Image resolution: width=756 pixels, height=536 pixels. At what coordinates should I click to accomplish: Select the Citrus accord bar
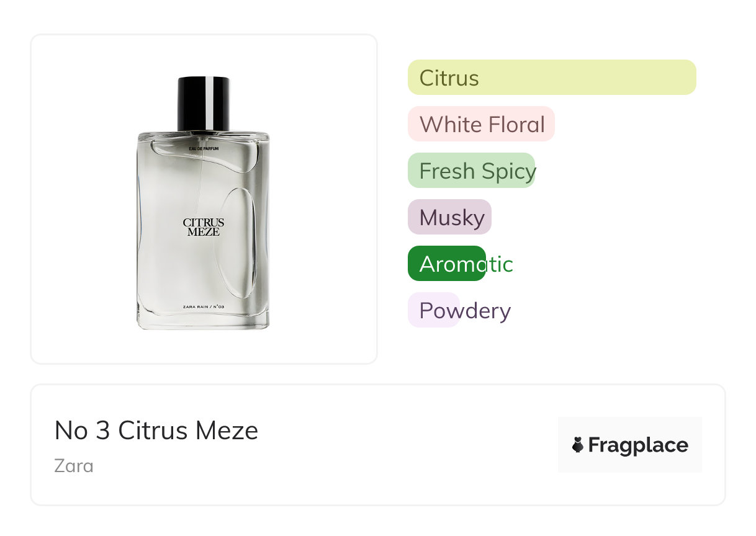pos(551,78)
